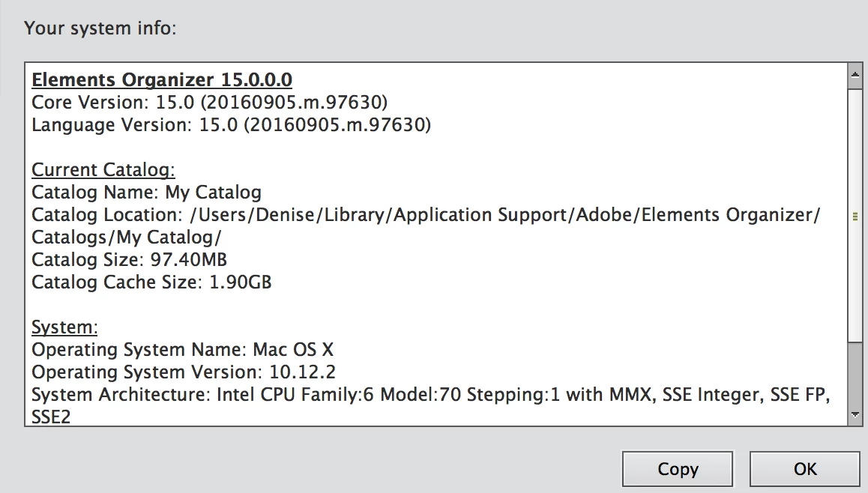Click the Current Catalog heading
The image size is (868, 493).
pyautogui.click(x=103, y=170)
